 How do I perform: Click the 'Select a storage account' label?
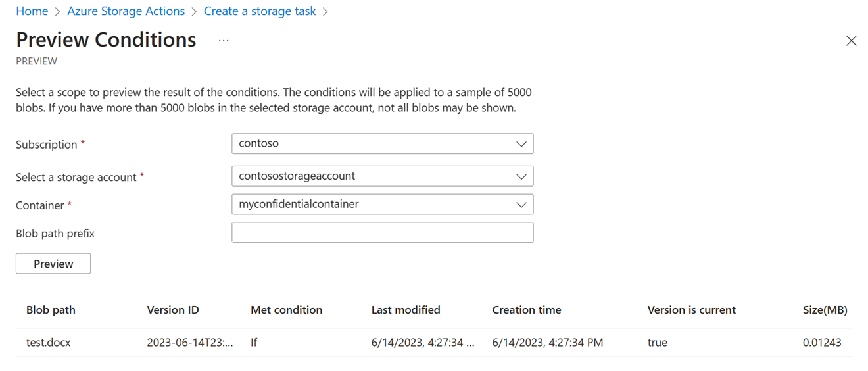point(76,177)
